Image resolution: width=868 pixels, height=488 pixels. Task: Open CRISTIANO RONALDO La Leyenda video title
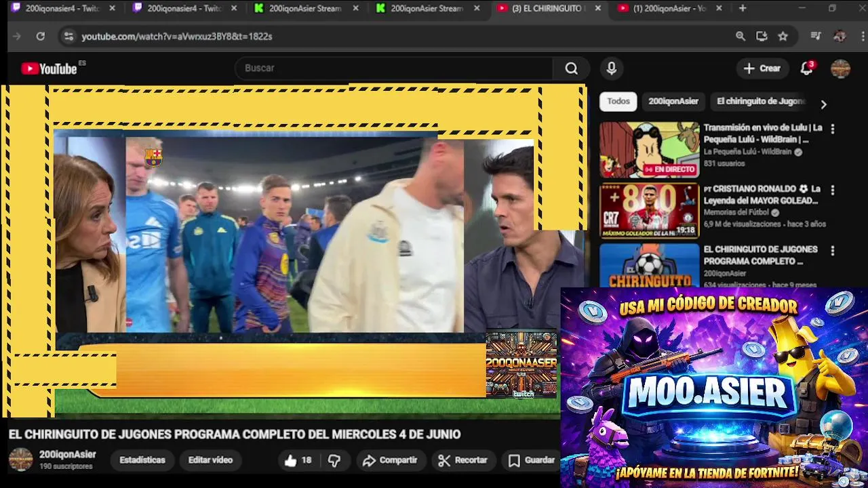(x=763, y=195)
